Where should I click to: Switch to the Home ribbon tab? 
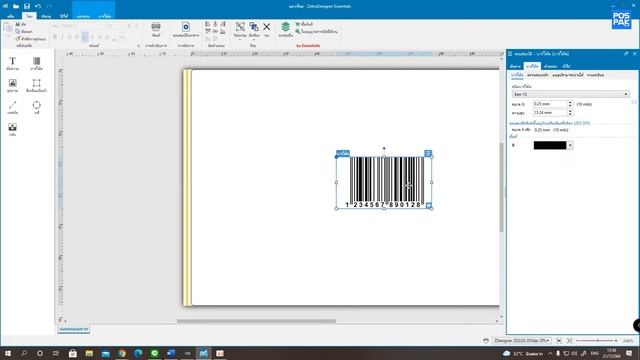29,16
